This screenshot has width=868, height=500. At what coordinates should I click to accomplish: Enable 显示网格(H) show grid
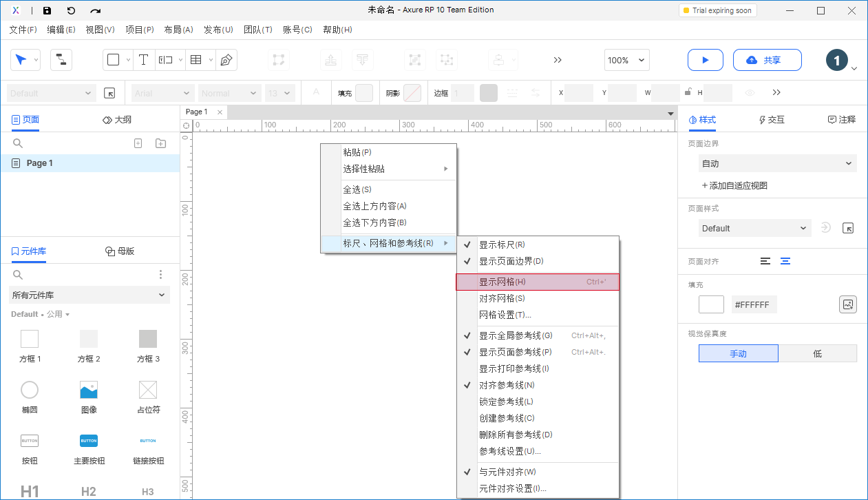pos(538,282)
